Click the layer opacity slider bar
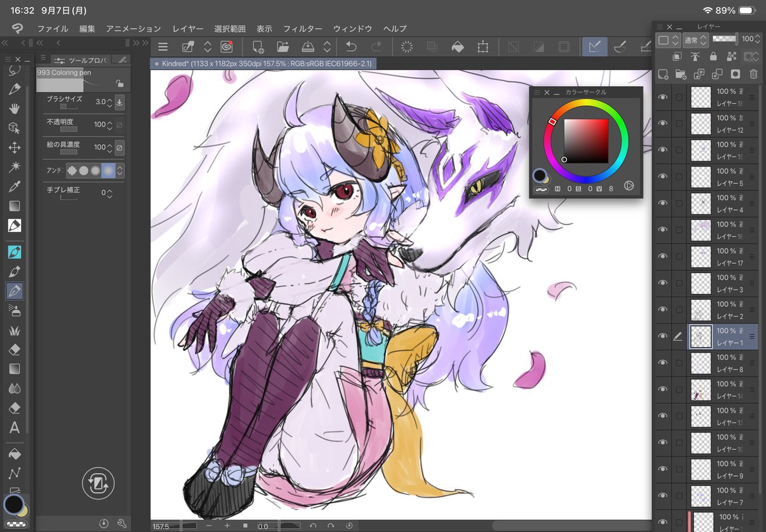 (x=726, y=40)
